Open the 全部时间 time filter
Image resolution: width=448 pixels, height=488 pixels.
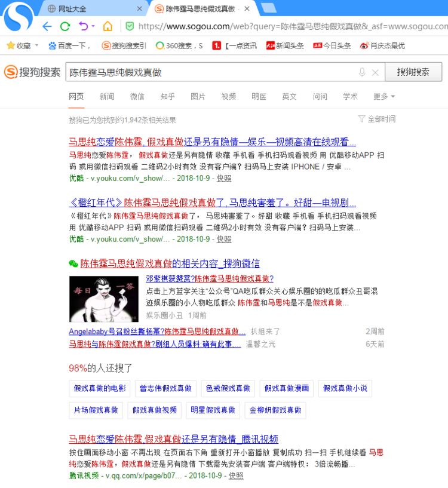coord(377,119)
